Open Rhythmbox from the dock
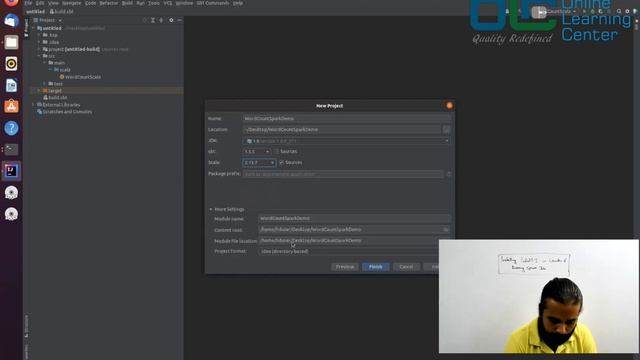 click(x=11, y=64)
